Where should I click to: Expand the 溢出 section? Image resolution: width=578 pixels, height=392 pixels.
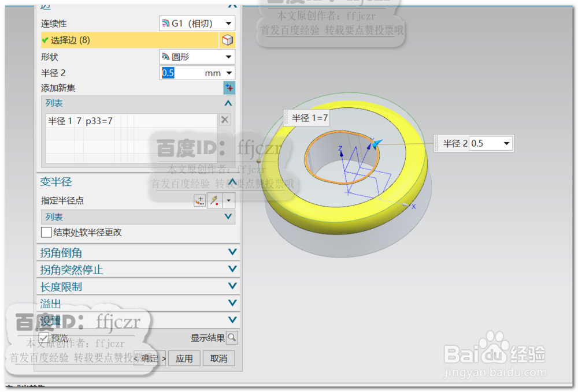[232, 303]
